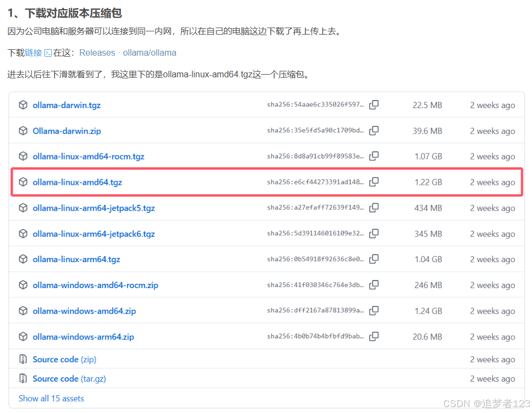Click zip file icon beside Source code (zip)
This screenshot has height=413, width=532.
[23, 359]
